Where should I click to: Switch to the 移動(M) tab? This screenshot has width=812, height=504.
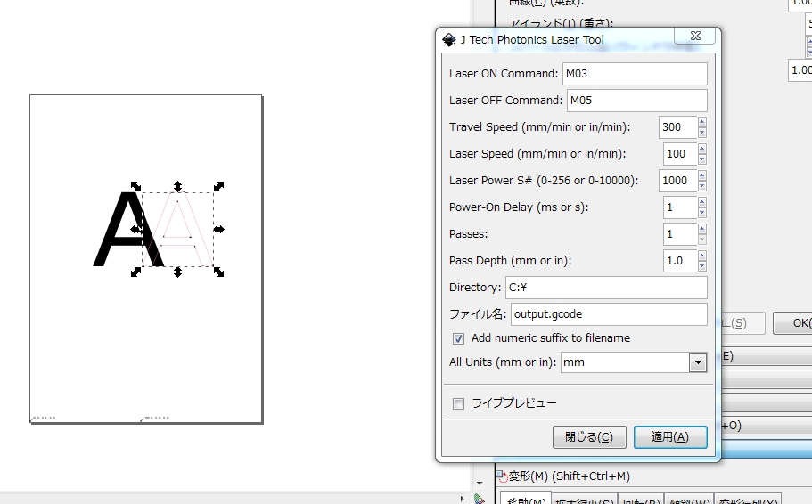pyautogui.click(x=525, y=500)
